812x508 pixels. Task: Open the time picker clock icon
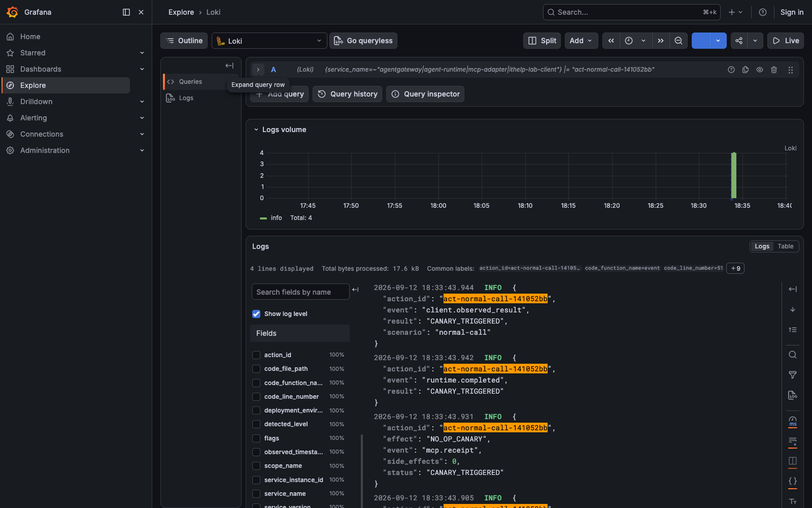629,41
